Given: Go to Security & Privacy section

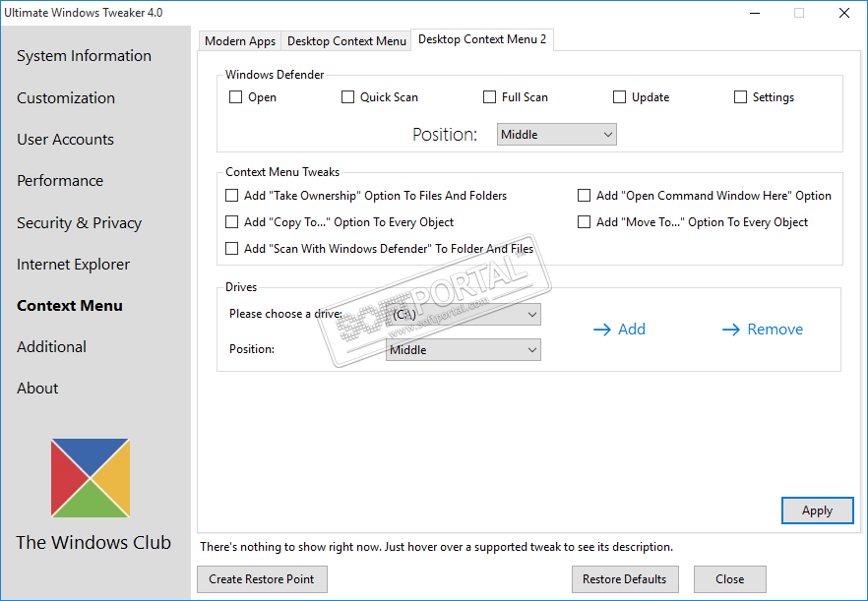Looking at the screenshot, I should (x=79, y=223).
